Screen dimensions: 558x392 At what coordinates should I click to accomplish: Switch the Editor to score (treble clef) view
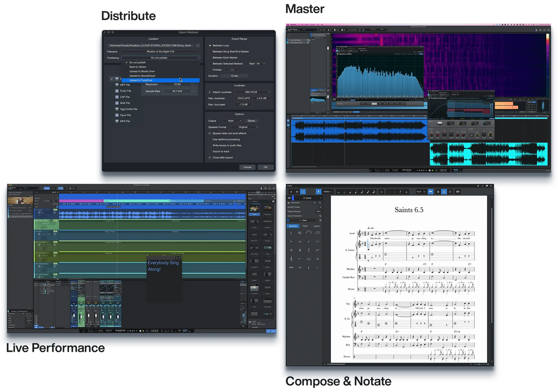(303, 192)
